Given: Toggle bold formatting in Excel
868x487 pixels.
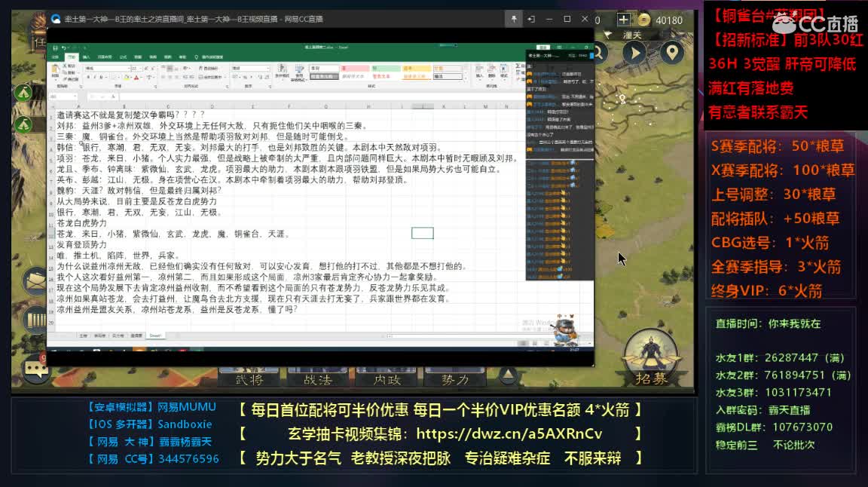Looking at the screenshot, I should click(89, 77).
